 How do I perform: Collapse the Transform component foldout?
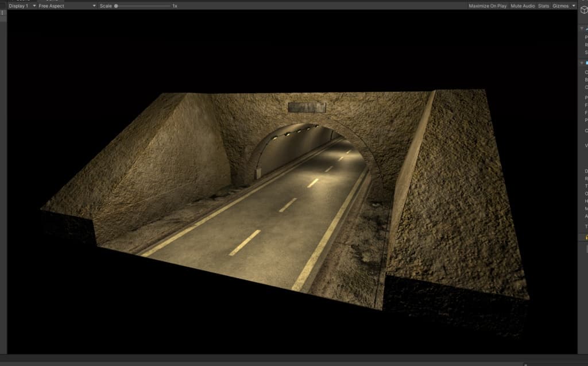[581, 28]
